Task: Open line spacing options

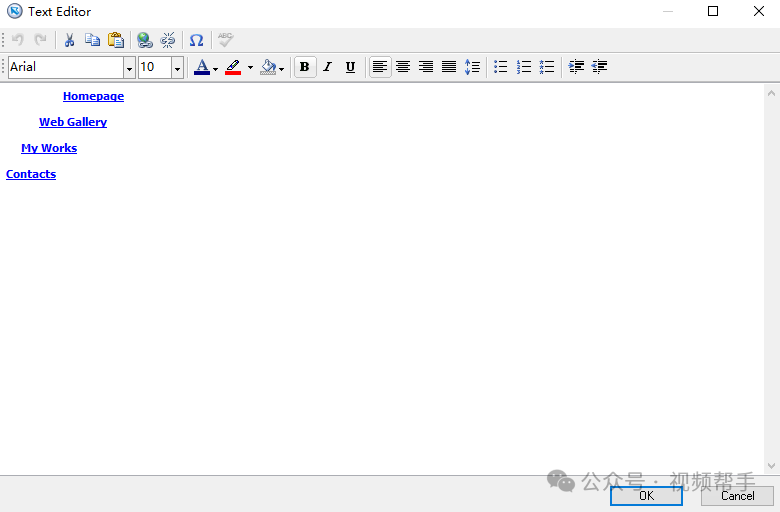Action: (x=472, y=67)
